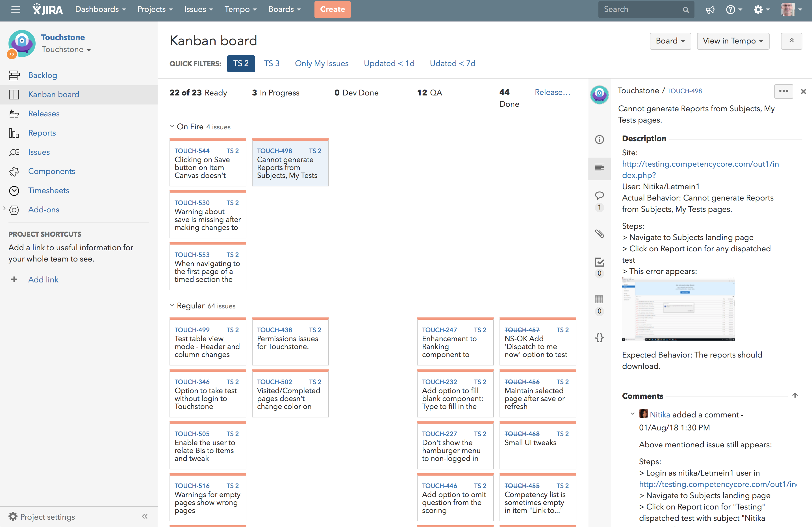This screenshot has width=812, height=527.
Task: Click the Add link shortcut
Action: [x=43, y=279]
